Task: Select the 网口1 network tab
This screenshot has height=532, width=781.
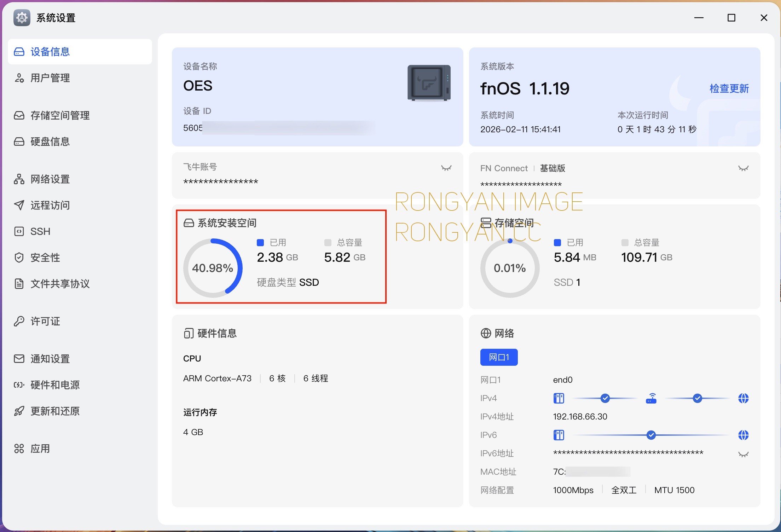Action: (x=499, y=357)
